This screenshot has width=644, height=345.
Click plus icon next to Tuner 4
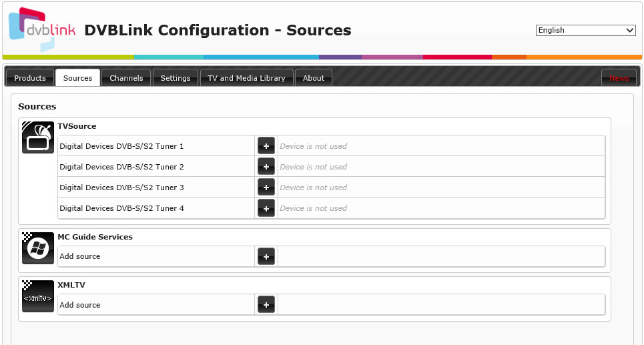[x=266, y=208]
